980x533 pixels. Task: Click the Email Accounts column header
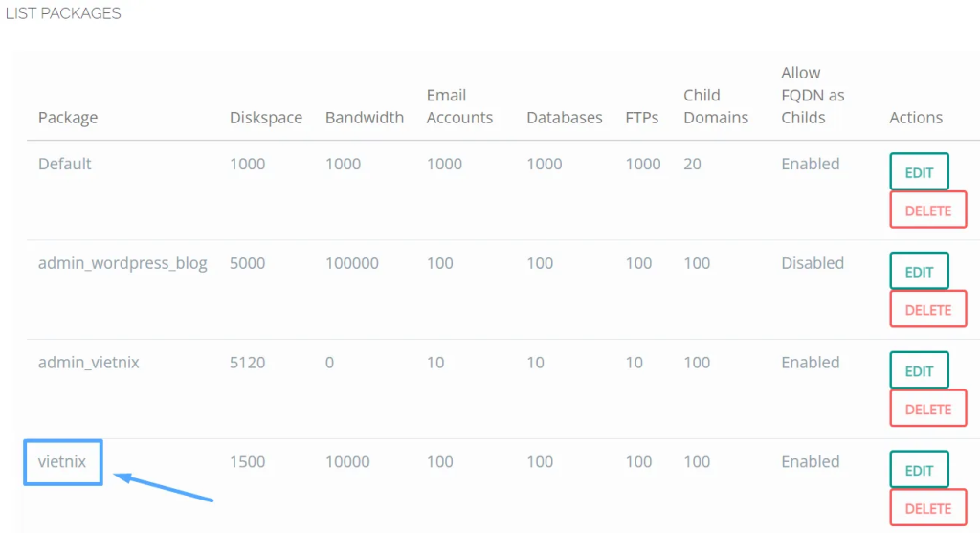click(459, 106)
